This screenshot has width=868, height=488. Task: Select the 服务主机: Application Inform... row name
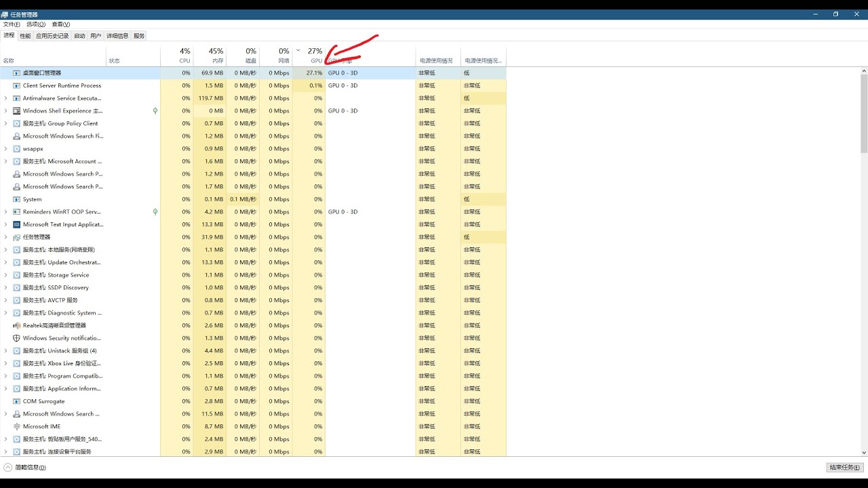click(x=63, y=388)
